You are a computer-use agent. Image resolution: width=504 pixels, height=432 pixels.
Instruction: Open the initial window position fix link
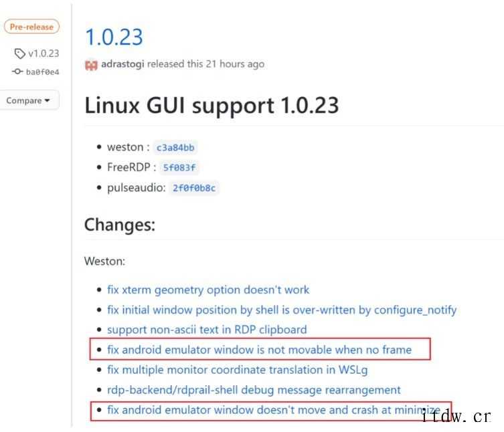pos(282,310)
